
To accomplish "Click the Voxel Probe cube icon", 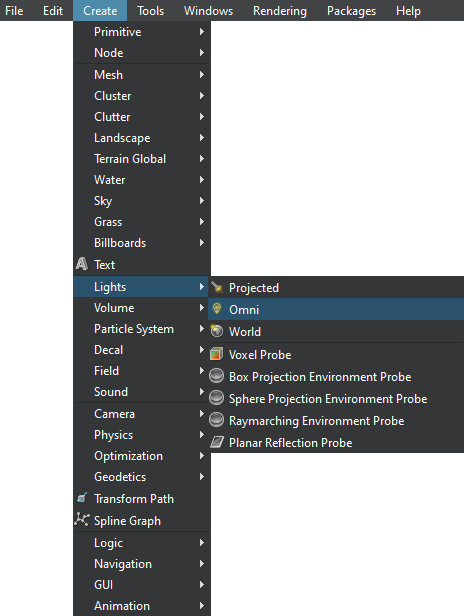I will point(216,354).
